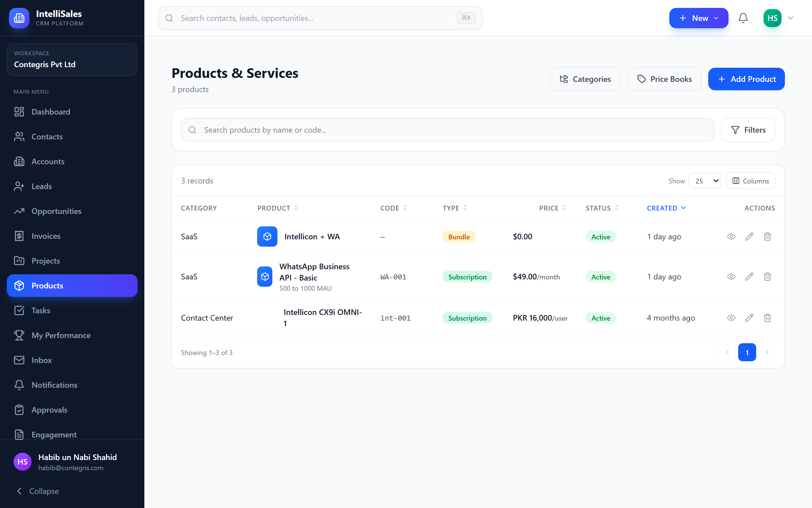Open the Columns chooser
Viewport: 812px width, 508px height.
[750, 181]
